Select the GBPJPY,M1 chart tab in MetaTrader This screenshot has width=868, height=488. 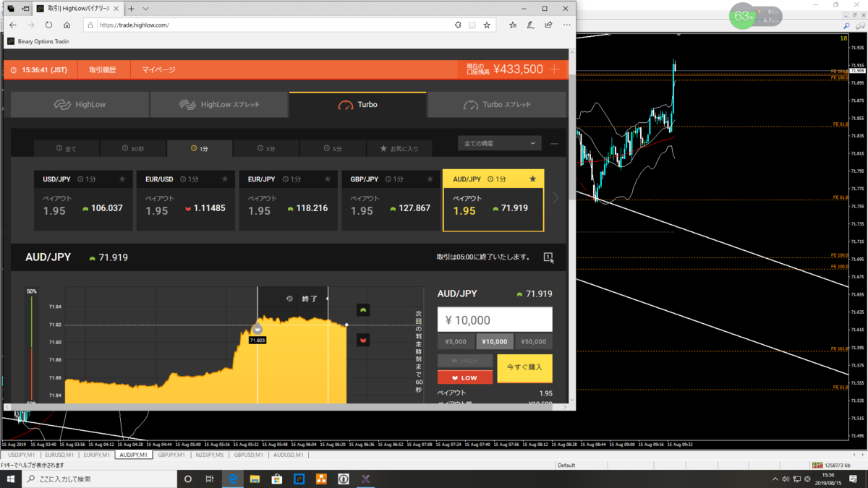tap(172, 455)
